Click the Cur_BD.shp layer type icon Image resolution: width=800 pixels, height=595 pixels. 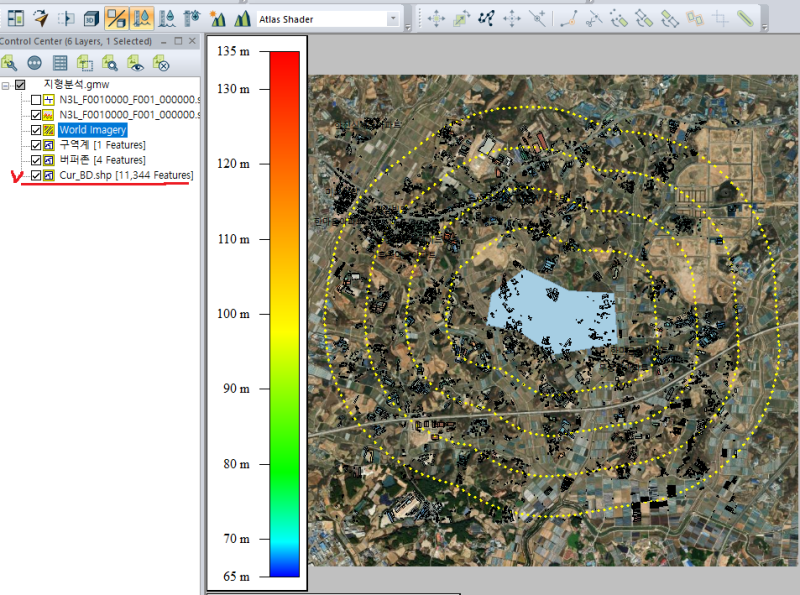pos(49,176)
